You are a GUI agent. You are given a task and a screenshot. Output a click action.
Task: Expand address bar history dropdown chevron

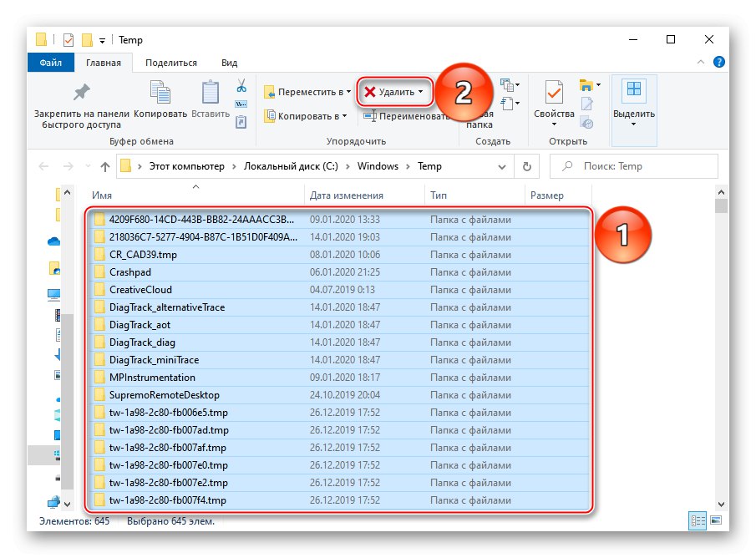tap(502, 167)
